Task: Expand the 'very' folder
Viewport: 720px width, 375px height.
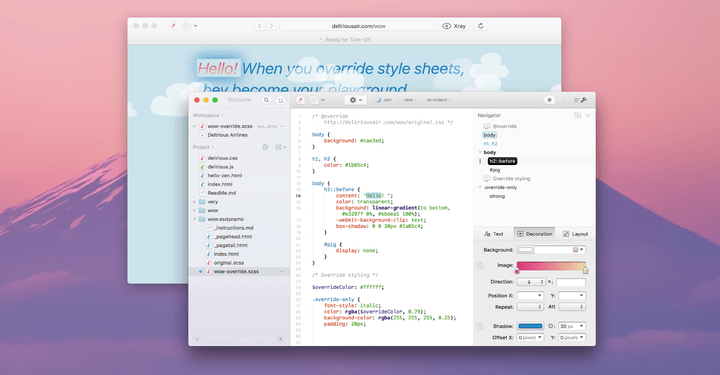Action: [x=195, y=201]
